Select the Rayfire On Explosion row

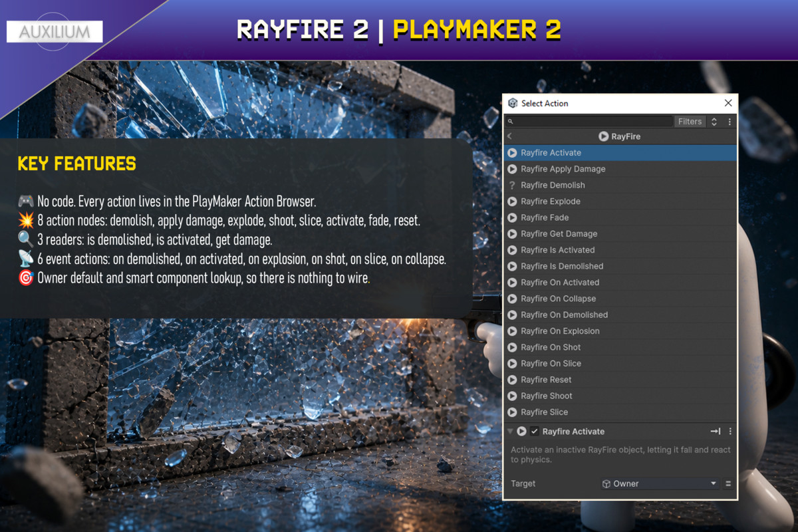pos(620,331)
